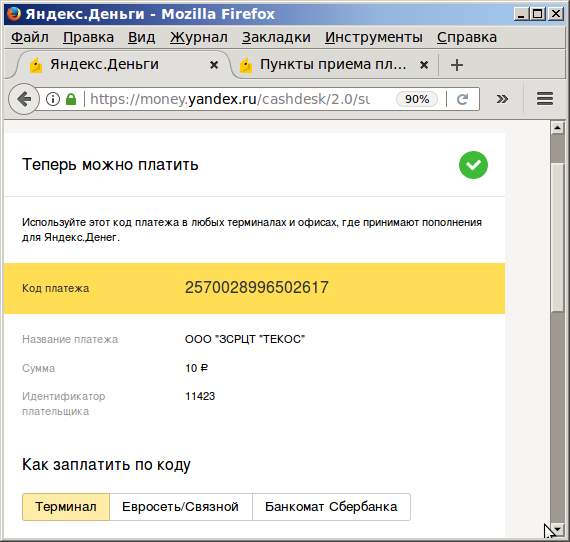Viewport: 570px width, 542px height.
Task: Click the 10 ₽ amount value
Action: [x=197, y=368]
